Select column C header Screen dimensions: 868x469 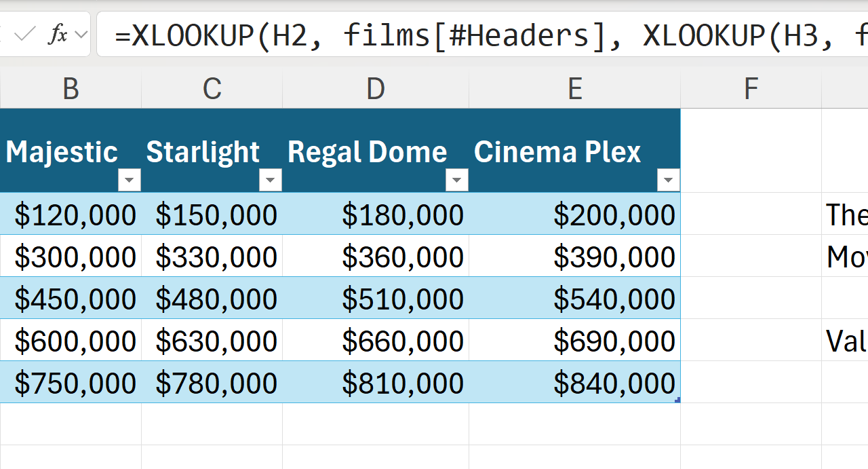212,88
